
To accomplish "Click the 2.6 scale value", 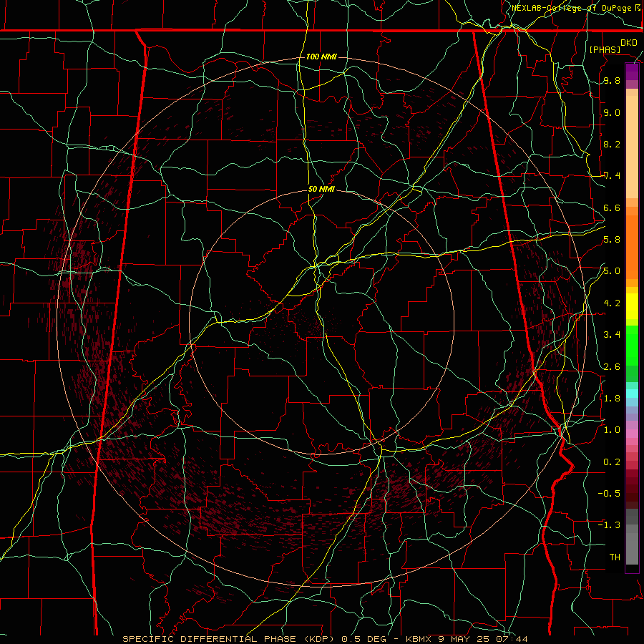I will tap(612, 366).
